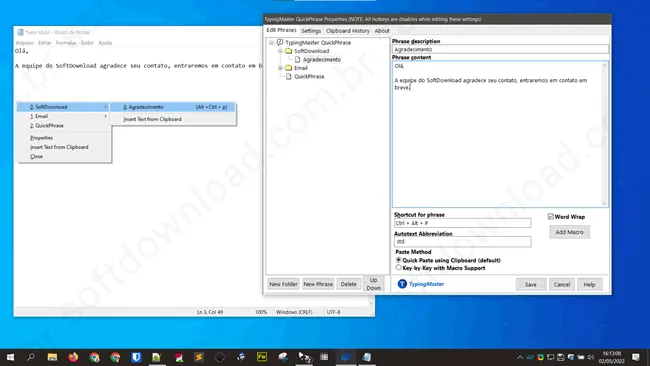Open the notification center icon
This screenshot has width=650, height=366.
point(636,357)
